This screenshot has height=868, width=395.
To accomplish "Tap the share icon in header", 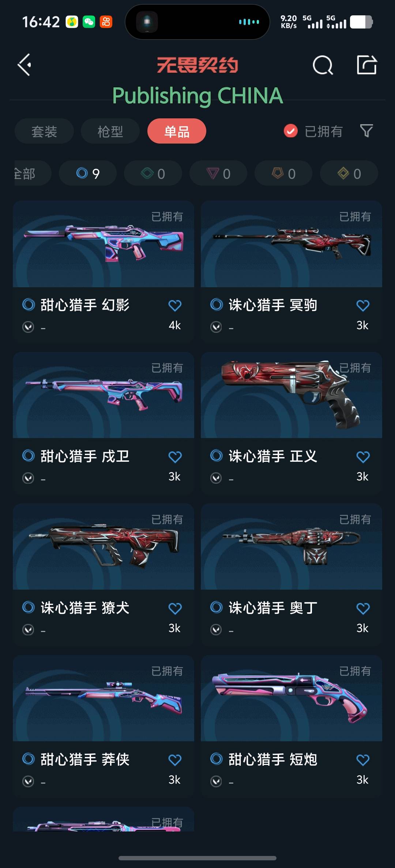I will (366, 65).
